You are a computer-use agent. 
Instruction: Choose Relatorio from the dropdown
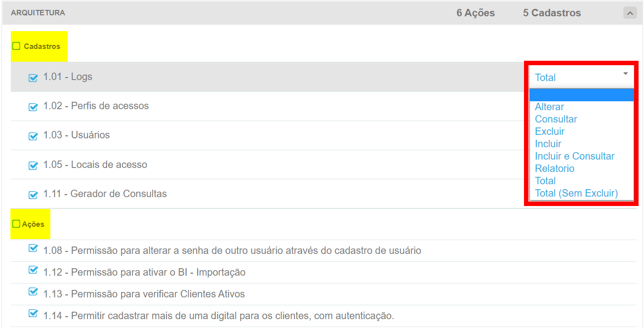coord(555,168)
